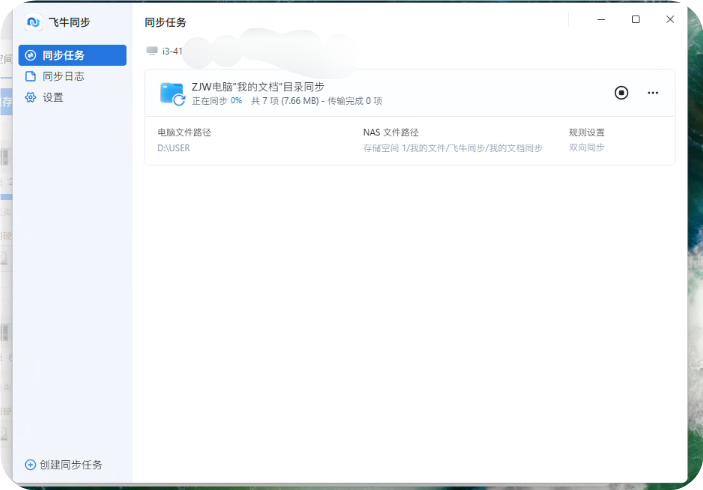Viewport: 703px width, 490px height.
Task: Click the 设置 gear icon
Action: tap(30, 97)
